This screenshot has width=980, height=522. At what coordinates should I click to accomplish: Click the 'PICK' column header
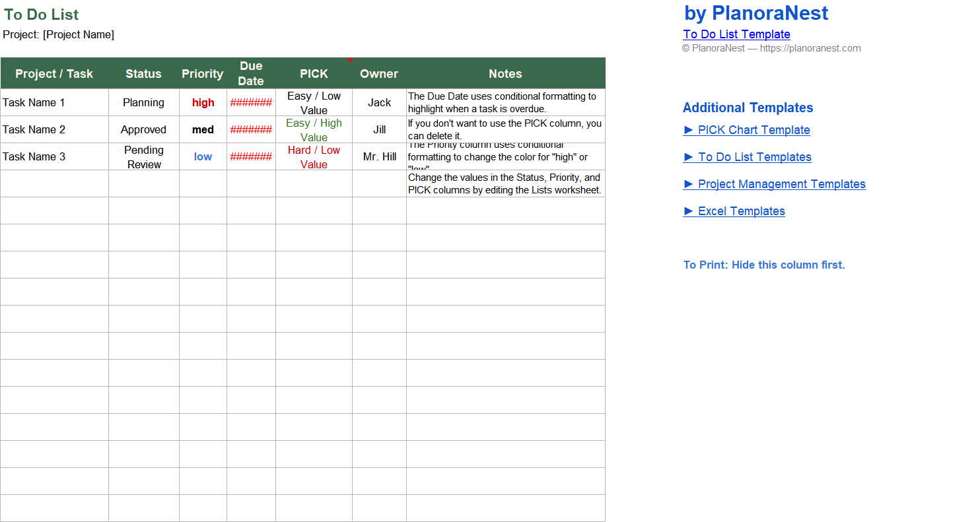pyautogui.click(x=314, y=73)
